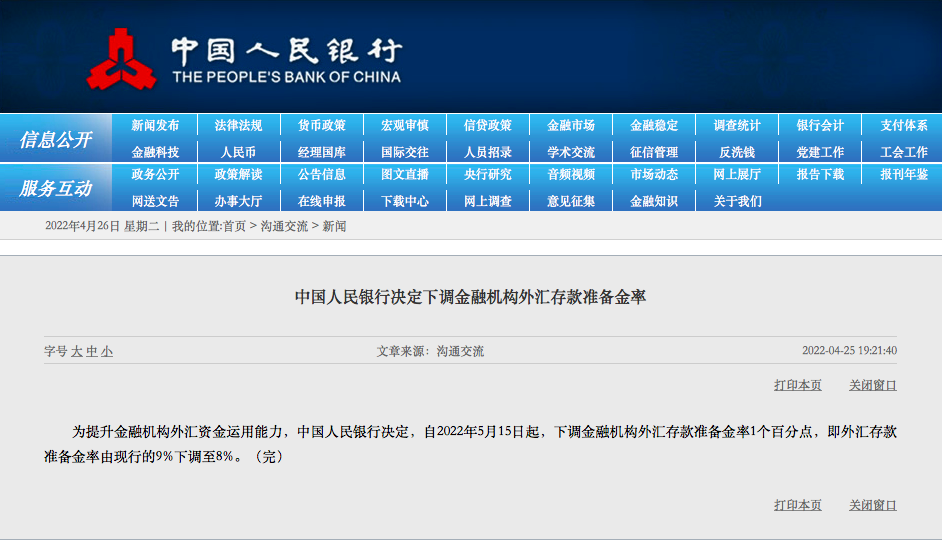
Task: Open the 新闻发布 menu item
Action: pyautogui.click(x=155, y=125)
